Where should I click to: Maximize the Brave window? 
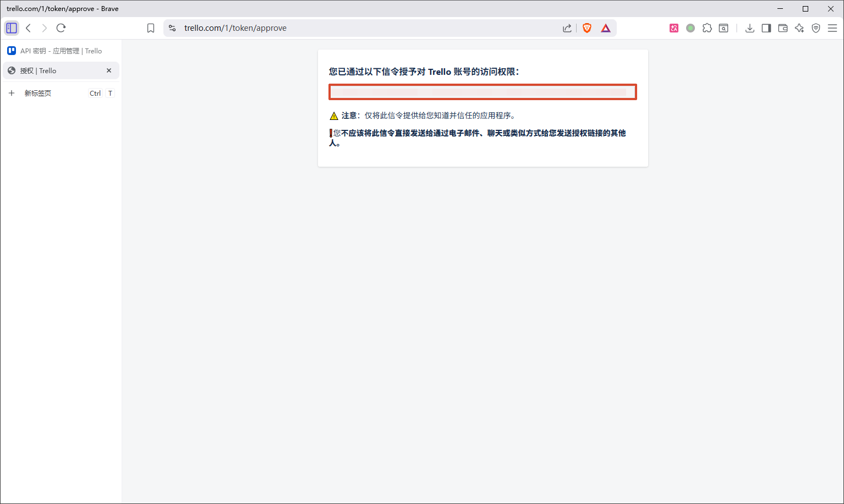(x=805, y=8)
